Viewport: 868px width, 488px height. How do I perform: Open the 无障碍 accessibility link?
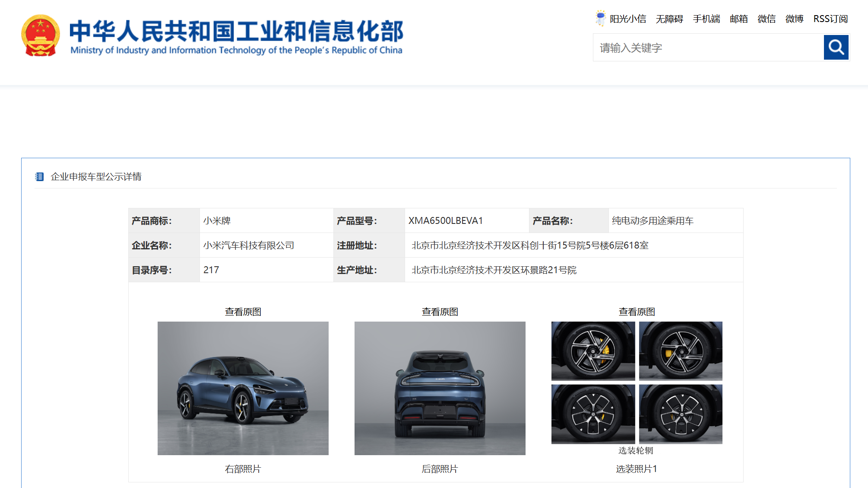point(669,19)
